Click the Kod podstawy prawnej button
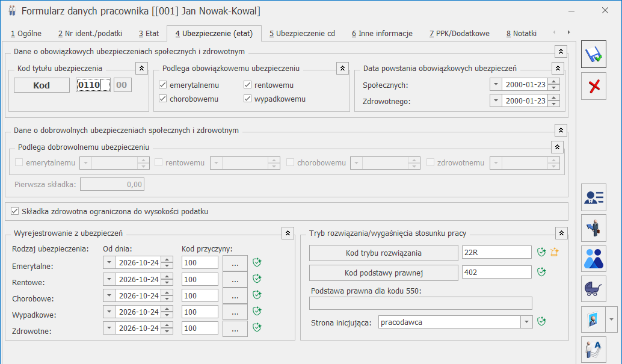622x364 pixels. tap(384, 273)
